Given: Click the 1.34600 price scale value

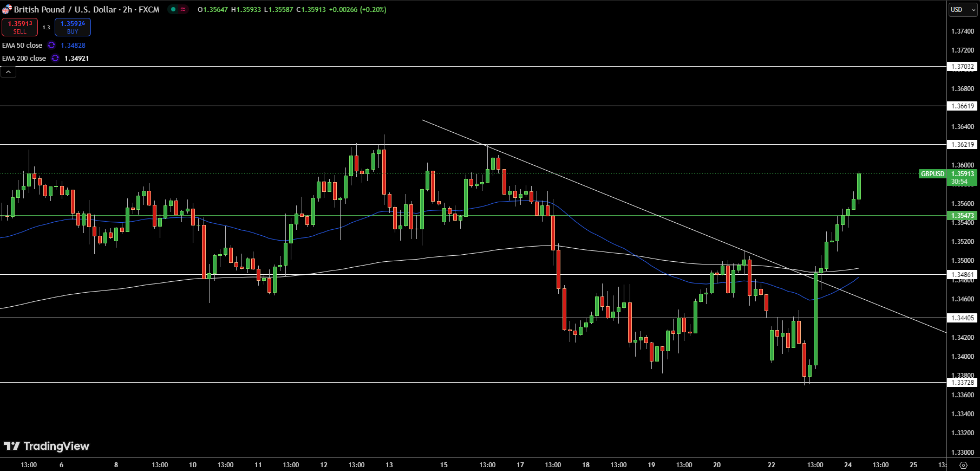Looking at the screenshot, I should pyautogui.click(x=963, y=299).
